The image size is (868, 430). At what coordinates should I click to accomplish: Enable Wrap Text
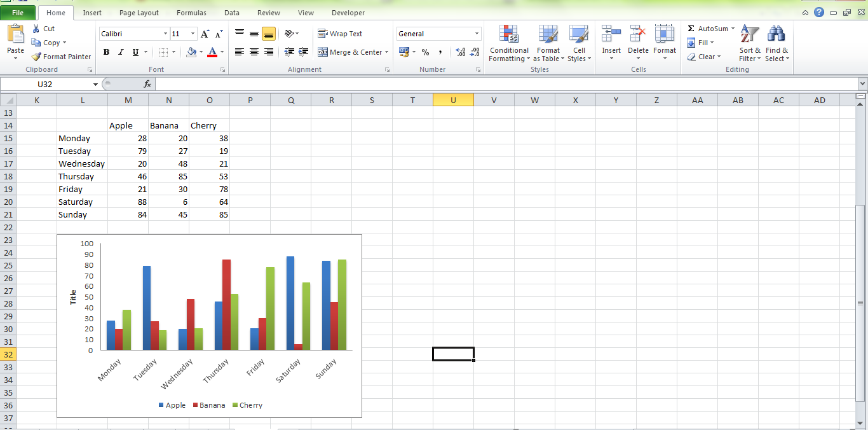tap(341, 33)
